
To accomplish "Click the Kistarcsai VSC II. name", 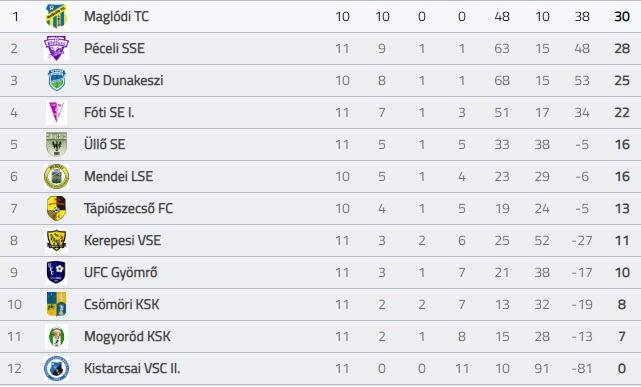I will tap(132, 368).
